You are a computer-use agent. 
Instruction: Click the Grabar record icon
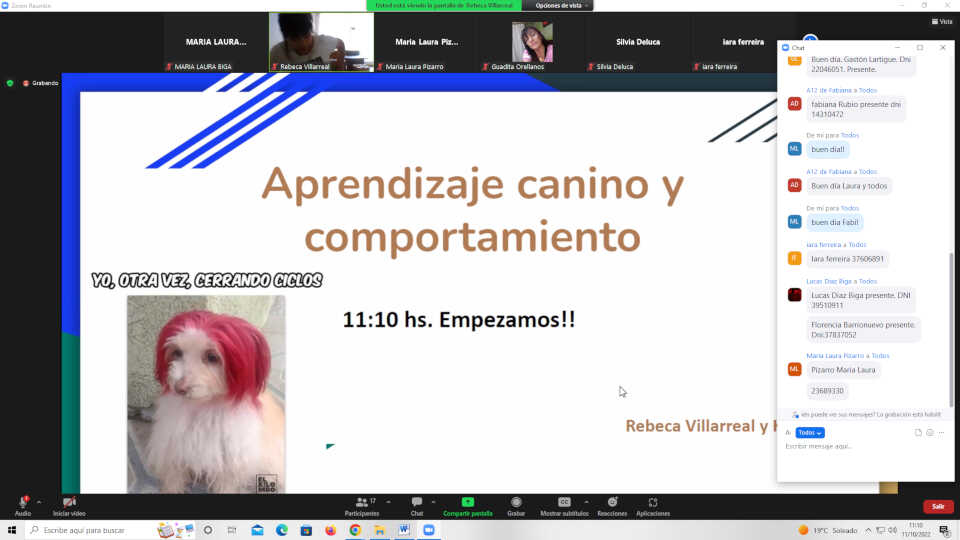pyautogui.click(x=516, y=502)
